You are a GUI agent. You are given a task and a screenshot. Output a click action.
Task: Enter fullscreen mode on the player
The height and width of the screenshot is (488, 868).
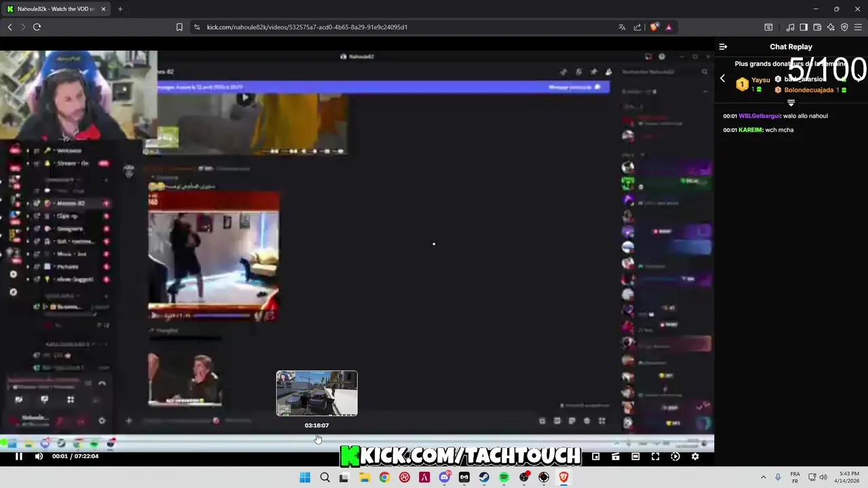655,456
